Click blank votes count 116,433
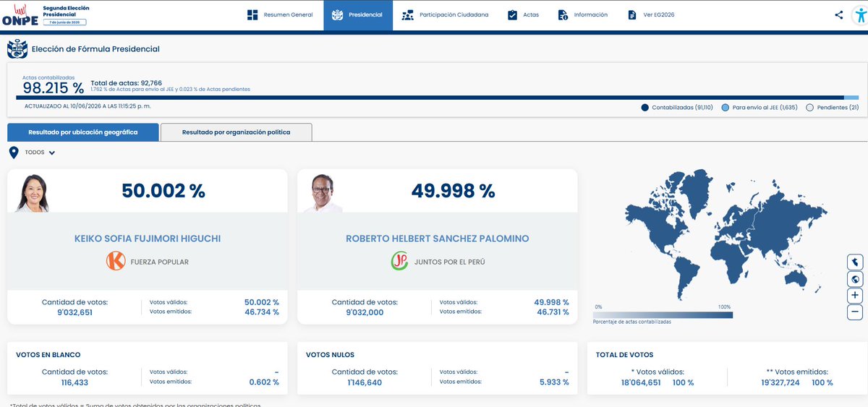 point(75,382)
